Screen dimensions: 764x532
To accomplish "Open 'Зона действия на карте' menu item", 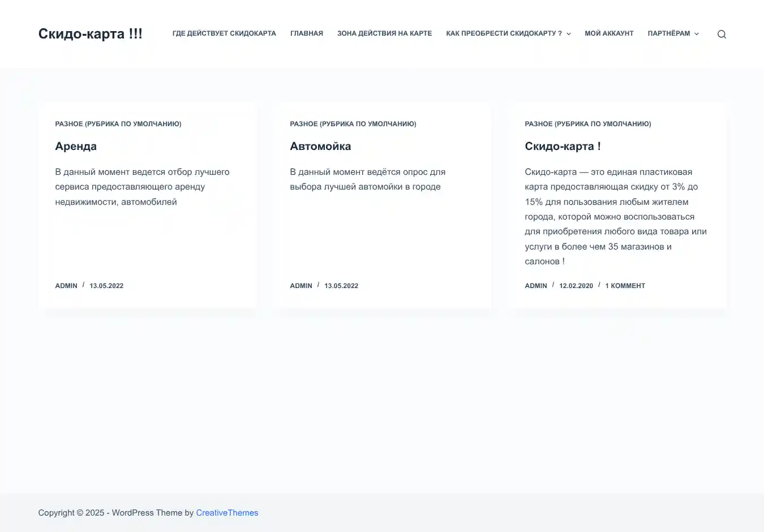I will (x=384, y=33).
